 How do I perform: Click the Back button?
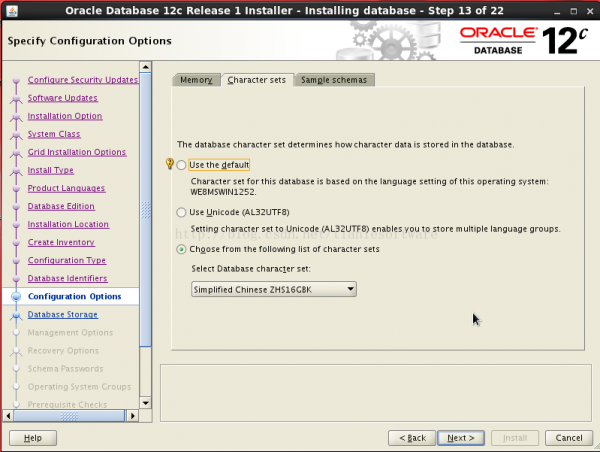pos(412,438)
